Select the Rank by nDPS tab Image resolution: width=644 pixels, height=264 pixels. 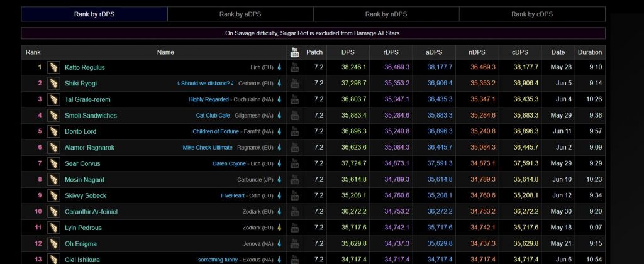click(x=386, y=14)
